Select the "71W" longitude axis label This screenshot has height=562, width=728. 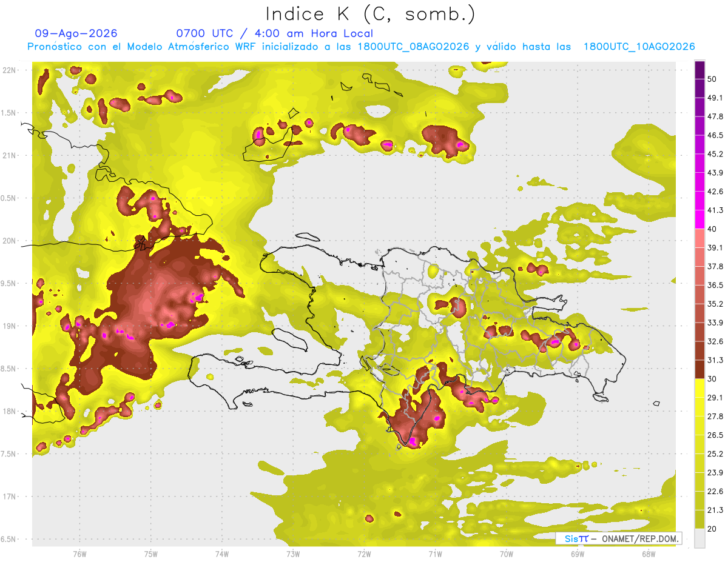[435, 554]
